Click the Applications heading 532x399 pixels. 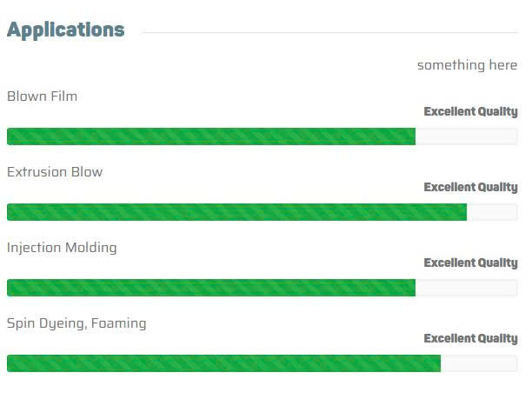pyautogui.click(x=65, y=30)
